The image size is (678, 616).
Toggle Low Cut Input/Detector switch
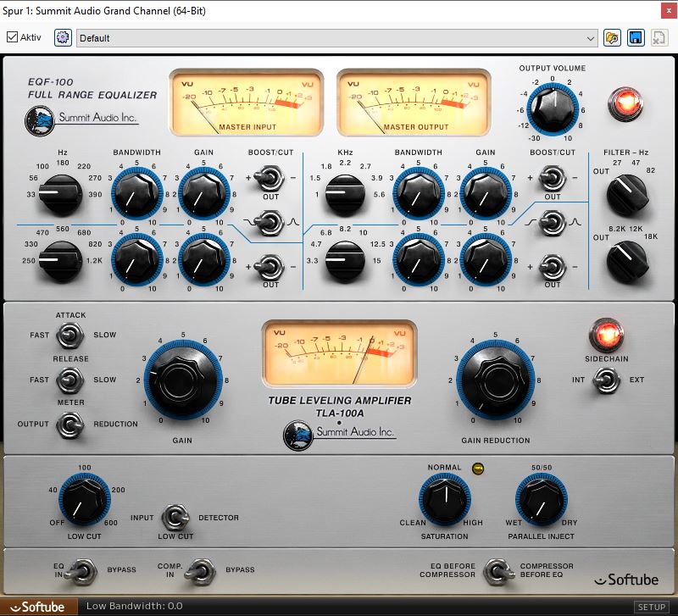click(175, 518)
